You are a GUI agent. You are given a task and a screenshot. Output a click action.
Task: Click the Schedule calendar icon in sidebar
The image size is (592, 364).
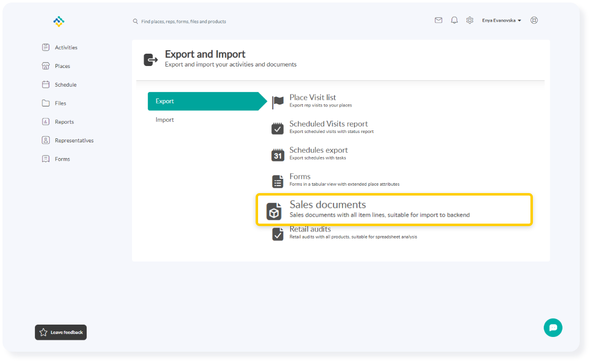pos(46,85)
